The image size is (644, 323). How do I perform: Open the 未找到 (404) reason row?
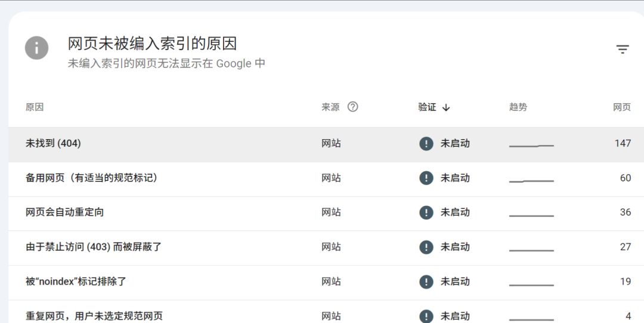coord(326,144)
